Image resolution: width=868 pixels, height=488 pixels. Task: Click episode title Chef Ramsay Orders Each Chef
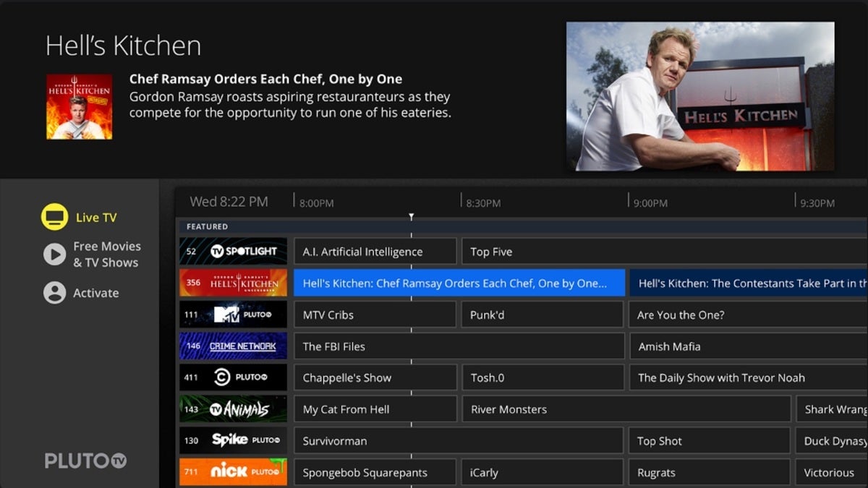tap(265, 79)
